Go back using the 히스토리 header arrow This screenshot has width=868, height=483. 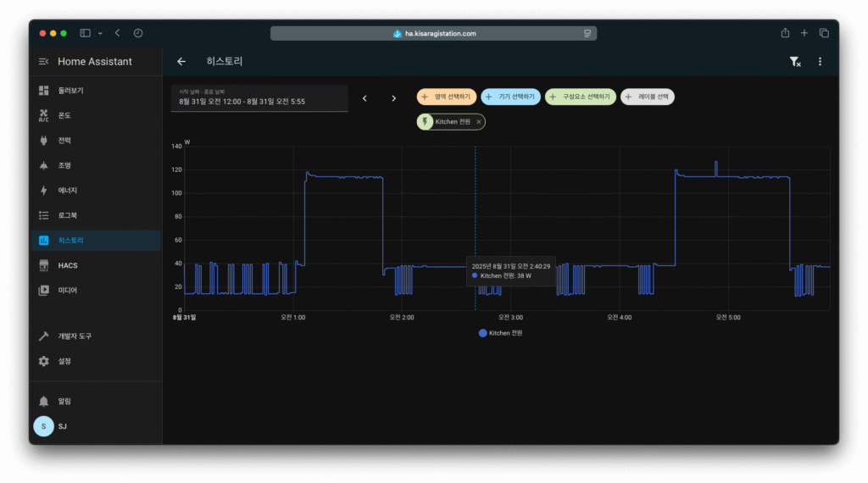coord(181,62)
